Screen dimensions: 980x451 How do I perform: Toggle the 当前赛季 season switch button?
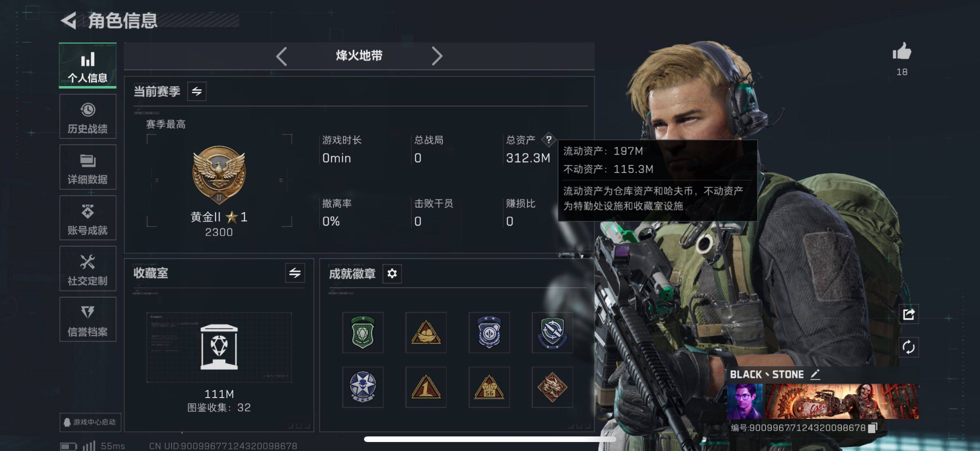[x=197, y=91]
